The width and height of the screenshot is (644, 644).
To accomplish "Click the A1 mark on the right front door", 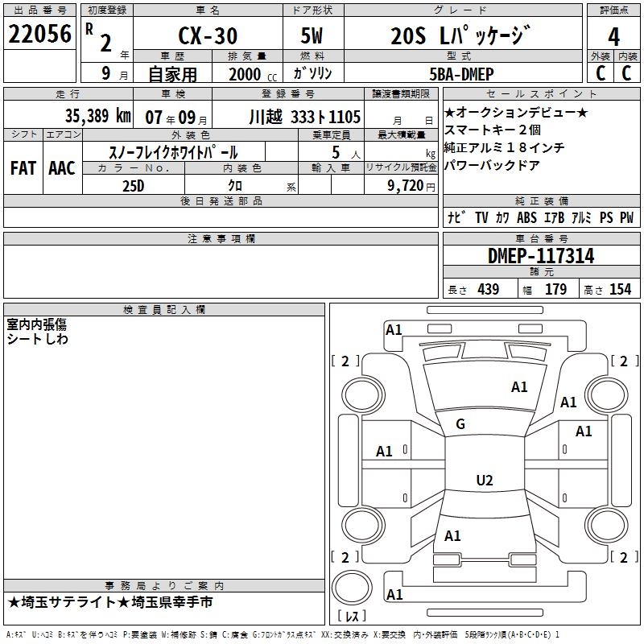I will 583,431.
